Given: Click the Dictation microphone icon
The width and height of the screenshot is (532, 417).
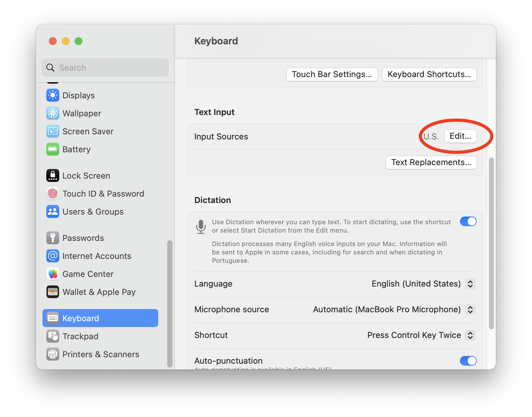Looking at the screenshot, I should coord(201,227).
